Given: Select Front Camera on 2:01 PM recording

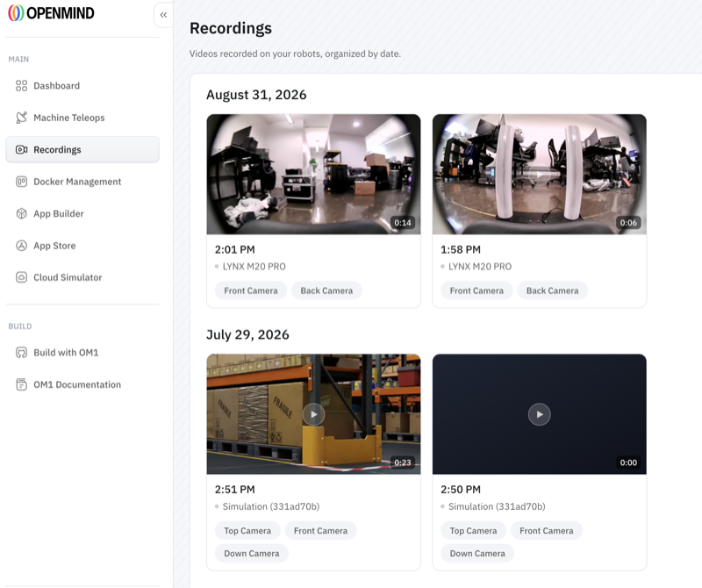Looking at the screenshot, I should point(251,290).
